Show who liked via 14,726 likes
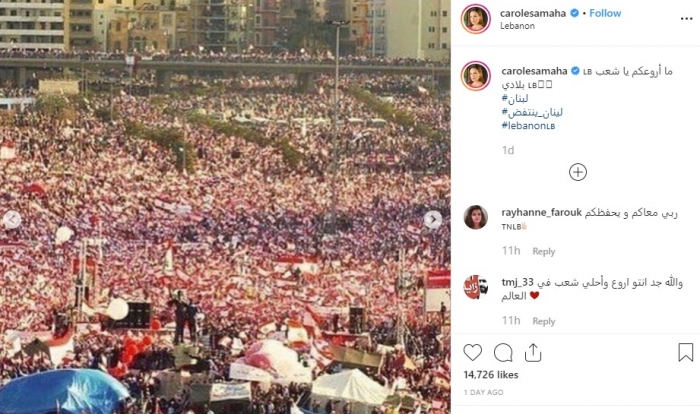The height and width of the screenshot is (414, 700). point(491,375)
